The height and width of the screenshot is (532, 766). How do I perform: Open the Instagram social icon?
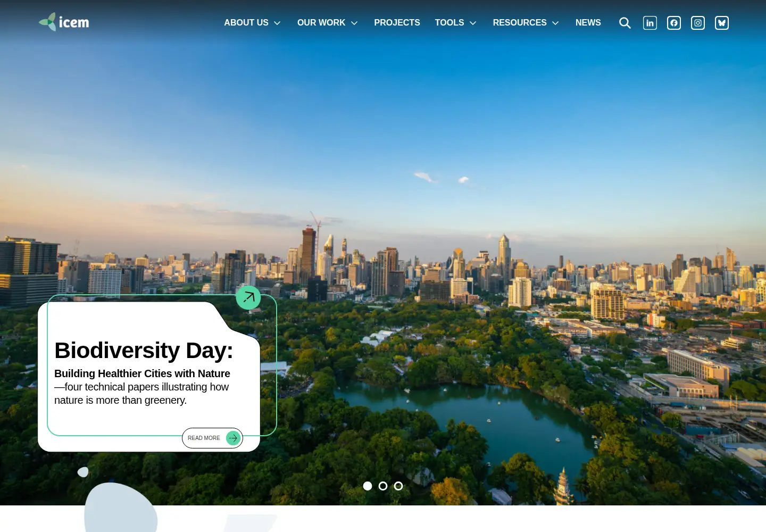698,23
